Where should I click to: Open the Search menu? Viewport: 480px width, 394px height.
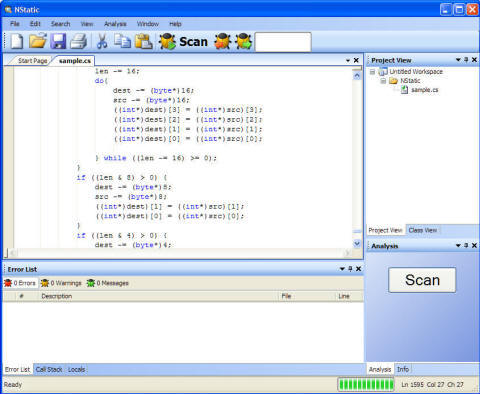pos(61,24)
